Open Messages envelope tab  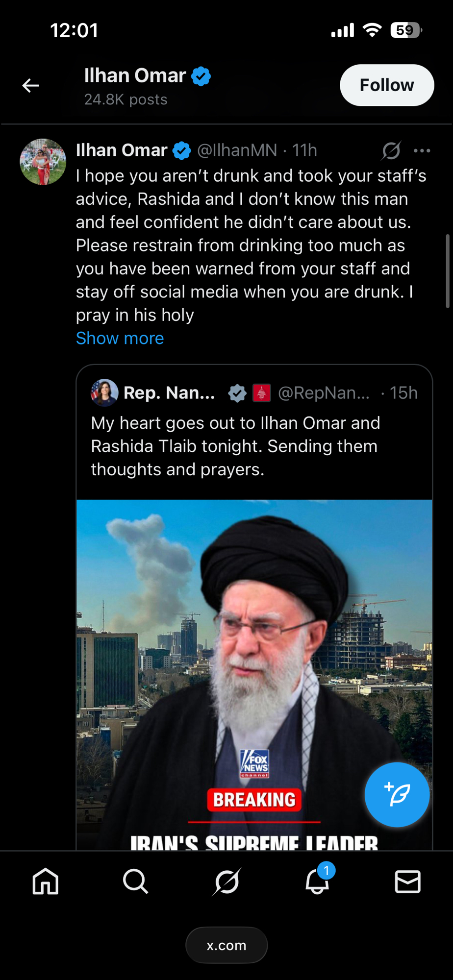(x=407, y=882)
